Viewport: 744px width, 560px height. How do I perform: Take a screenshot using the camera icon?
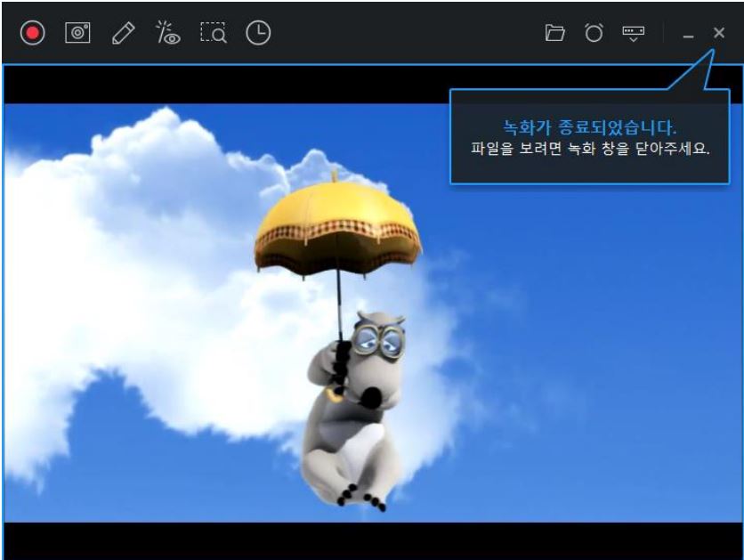point(78,33)
